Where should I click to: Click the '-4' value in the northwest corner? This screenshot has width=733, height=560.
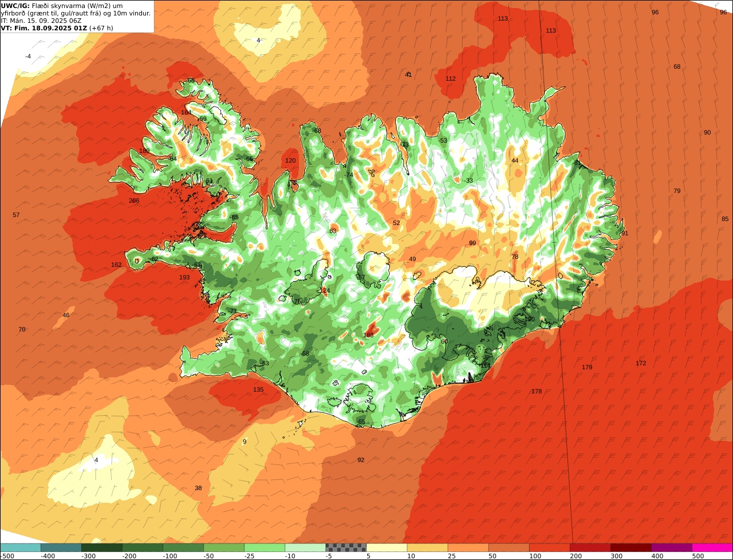point(28,56)
